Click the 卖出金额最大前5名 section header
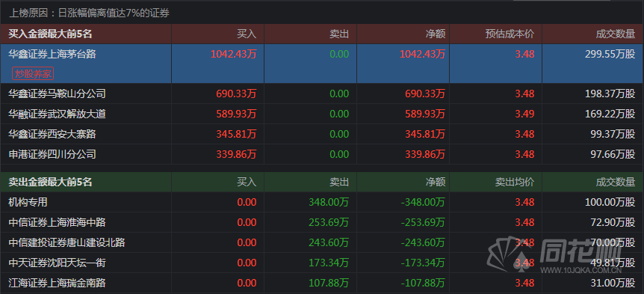This screenshot has height=294, width=644. [x=50, y=182]
